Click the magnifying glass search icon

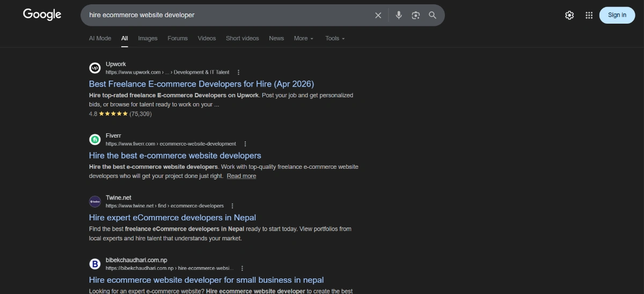coord(433,15)
